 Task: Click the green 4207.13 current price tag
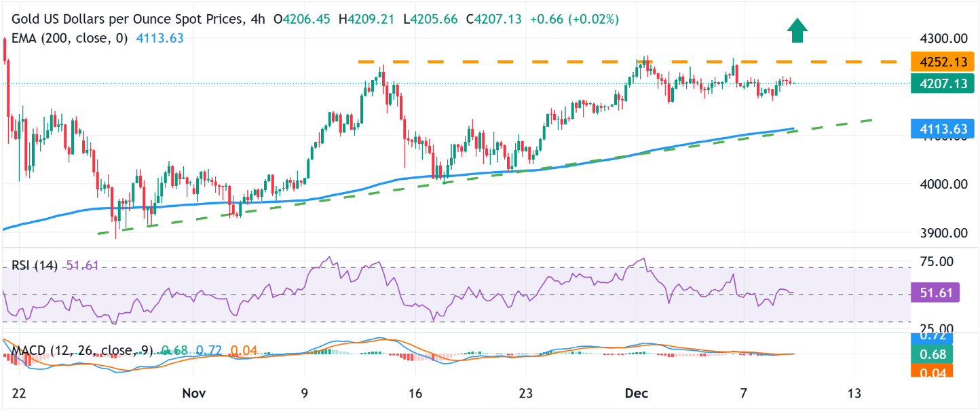[x=943, y=84]
